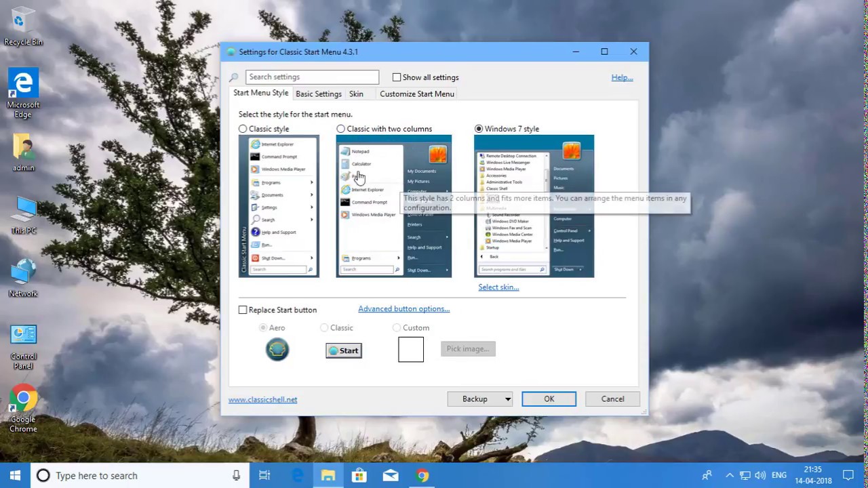Open Edge from the taskbar
This screenshot has height=488, width=868.
297,475
